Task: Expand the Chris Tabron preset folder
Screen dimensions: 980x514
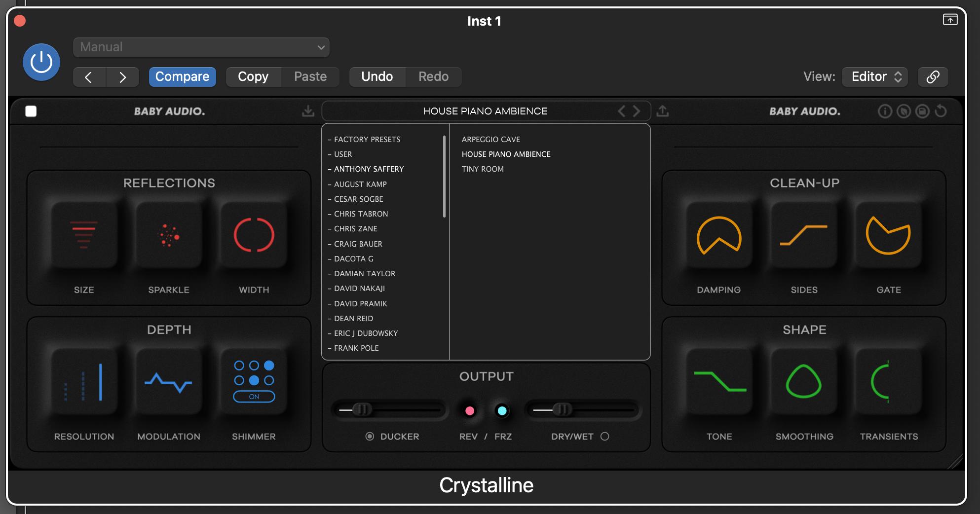Action: pyautogui.click(x=361, y=214)
